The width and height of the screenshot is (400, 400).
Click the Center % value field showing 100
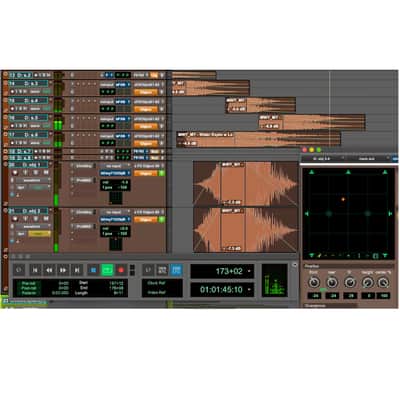[x=384, y=296]
